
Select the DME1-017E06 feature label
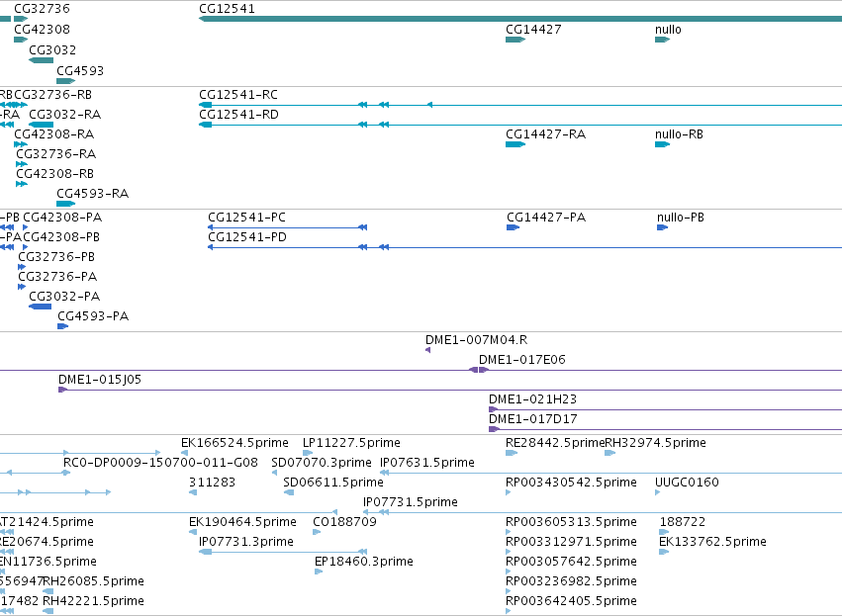point(522,360)
